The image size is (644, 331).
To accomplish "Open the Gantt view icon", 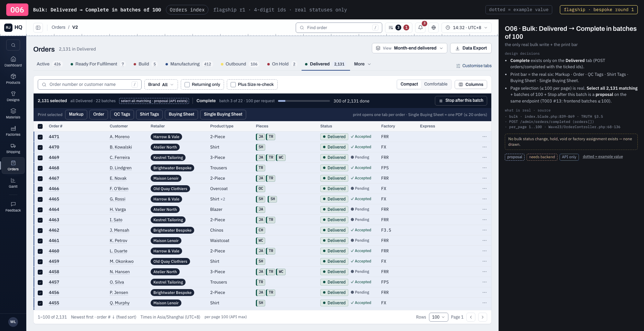I will [13, 183].
